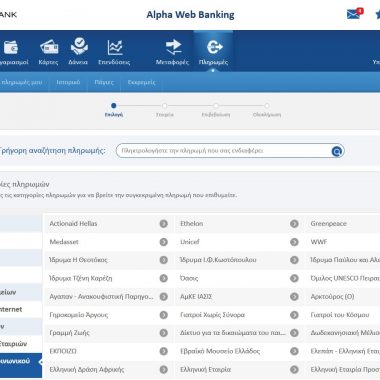Viewport: 380px width, 380px height.
Task: Open the Μεταφορές transfers arrows icon
Action: 173,47
